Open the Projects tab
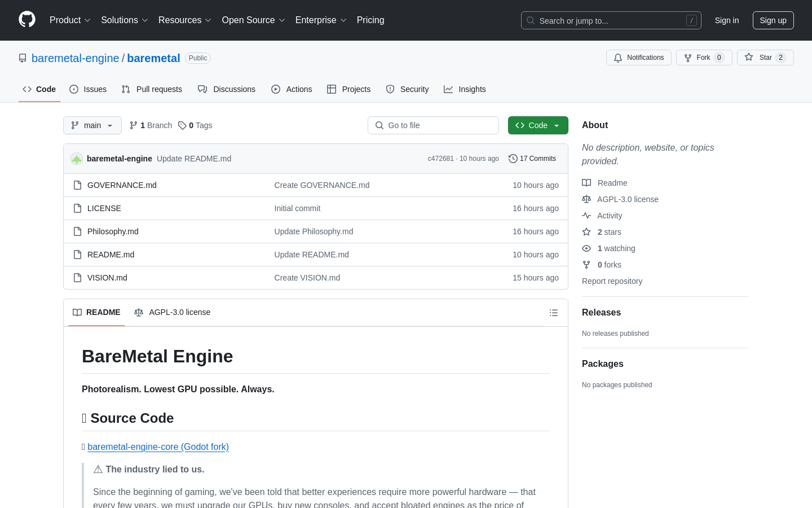 [x=349, y=89]
